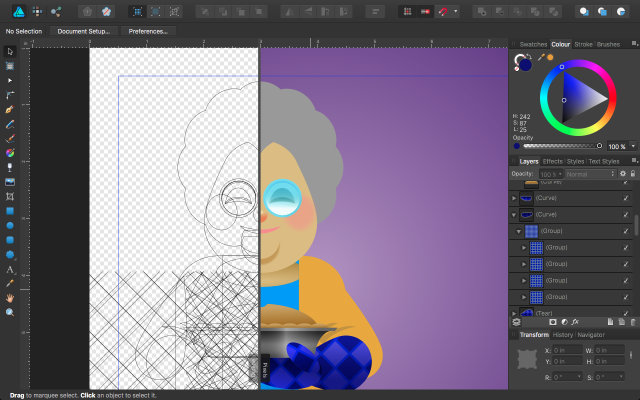Toggle Snapping magnet icon
Screen dimensions: 640x400
(443, 12)
